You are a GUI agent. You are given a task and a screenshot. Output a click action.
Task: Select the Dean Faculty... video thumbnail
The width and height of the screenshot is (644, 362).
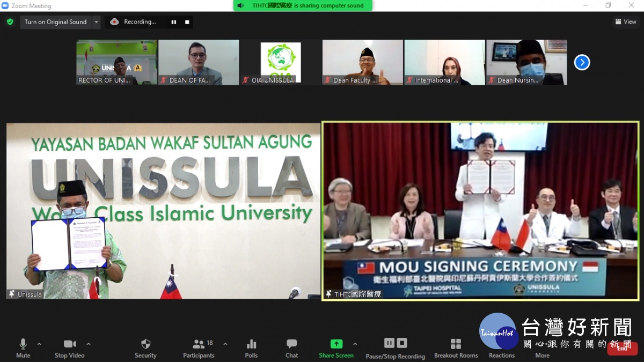363,62
